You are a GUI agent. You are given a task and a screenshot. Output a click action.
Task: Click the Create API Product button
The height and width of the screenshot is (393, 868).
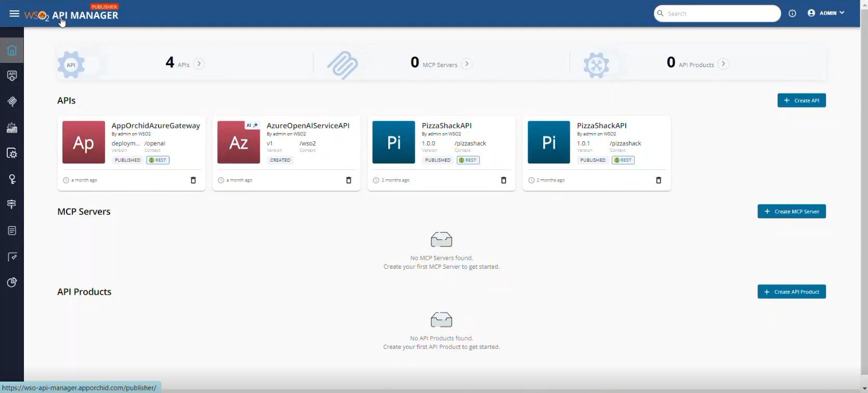pyautogui.click(x=792, y=292)
